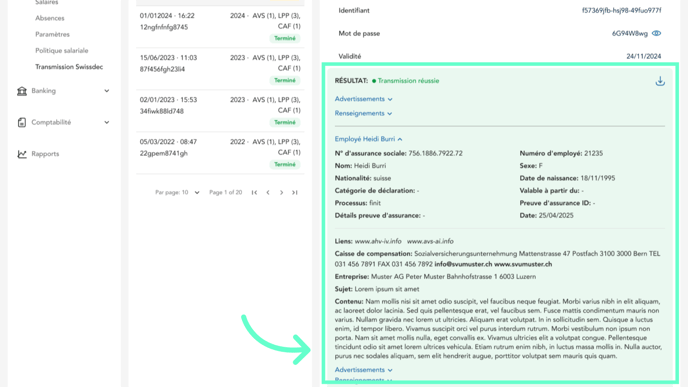
Task: Open the Banking section icon
Action: coord(22,91)
